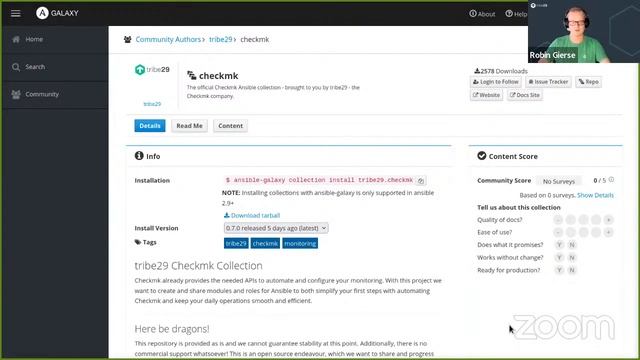Click the Robin Gierse webcam thumbnail
The height and width of the screenshot is (360, 640).
pyautogui.click(x=584, y=31)
